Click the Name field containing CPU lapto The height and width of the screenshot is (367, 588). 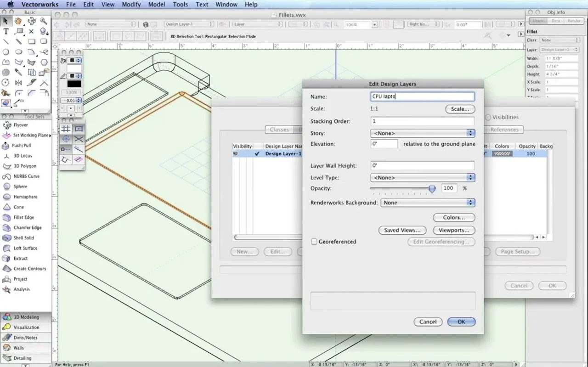(x=422, y=96)
